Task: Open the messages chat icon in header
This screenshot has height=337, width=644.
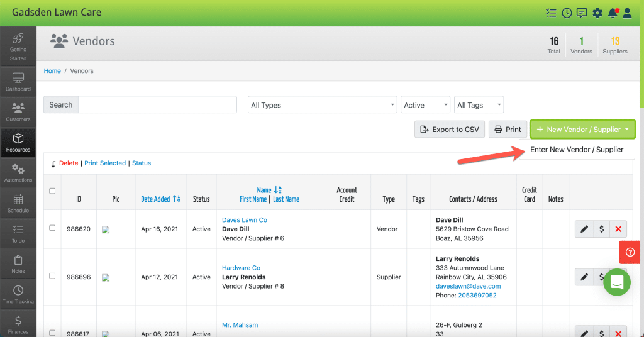Action: click(582, 13)
